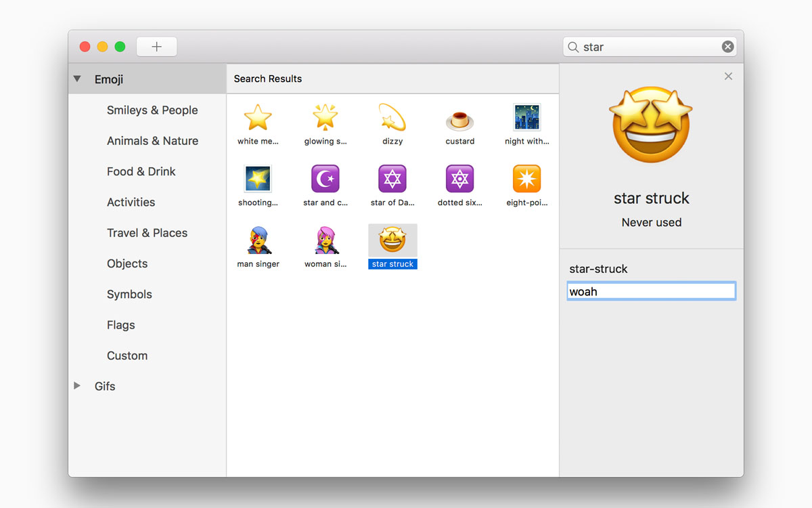Collapse the Emoji category tree
The height and width of the screenshot is (508, 812).
click(77, 79)
